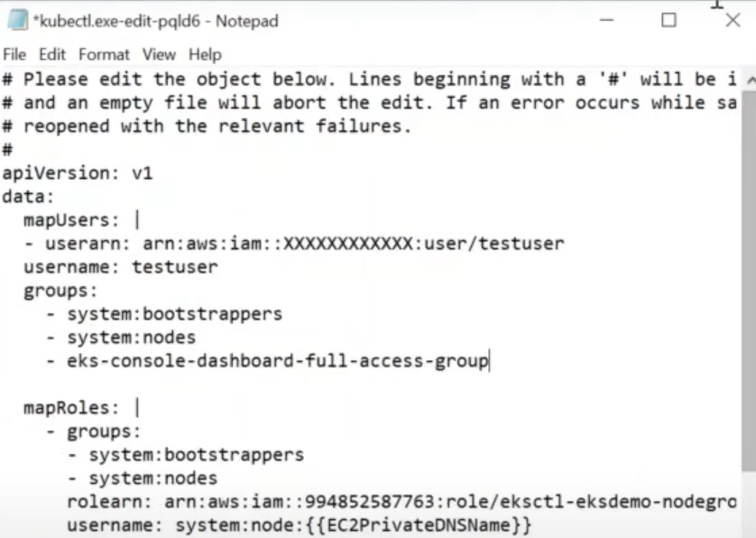This screenshot has height=538, width=756.
Task: Open the Help menu
Action: tap(205, 54)
